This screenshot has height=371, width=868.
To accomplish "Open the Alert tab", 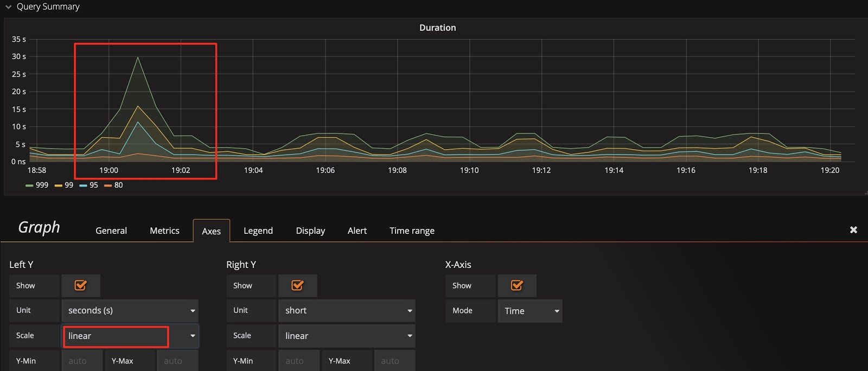I will [357, 231].
